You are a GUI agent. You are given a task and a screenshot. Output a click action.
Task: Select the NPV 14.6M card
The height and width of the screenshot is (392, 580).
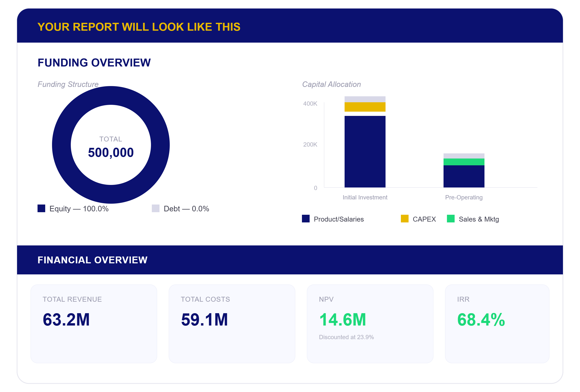point(370,324)
